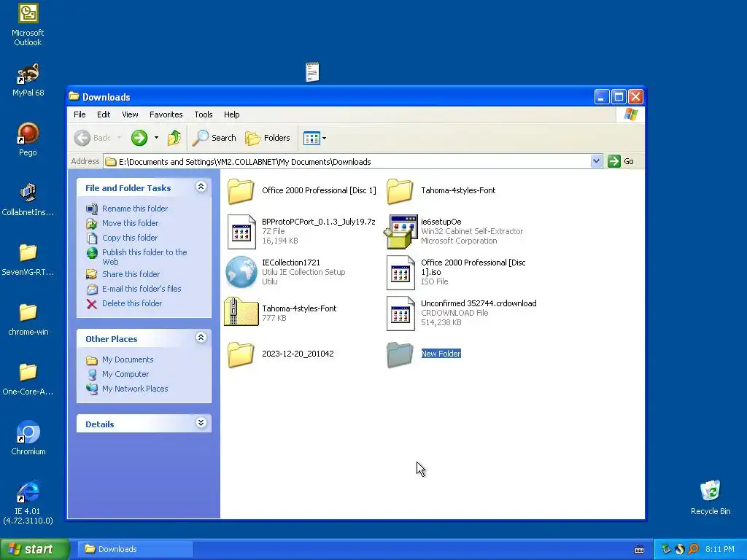Collapse File and Folder Tasks panel

(x=201, y=187)
